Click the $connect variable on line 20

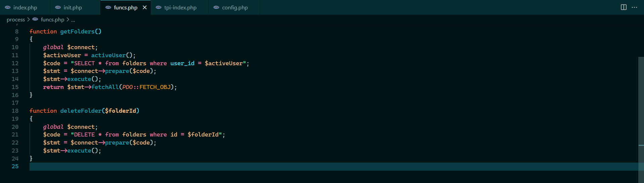tap(81, 127)
